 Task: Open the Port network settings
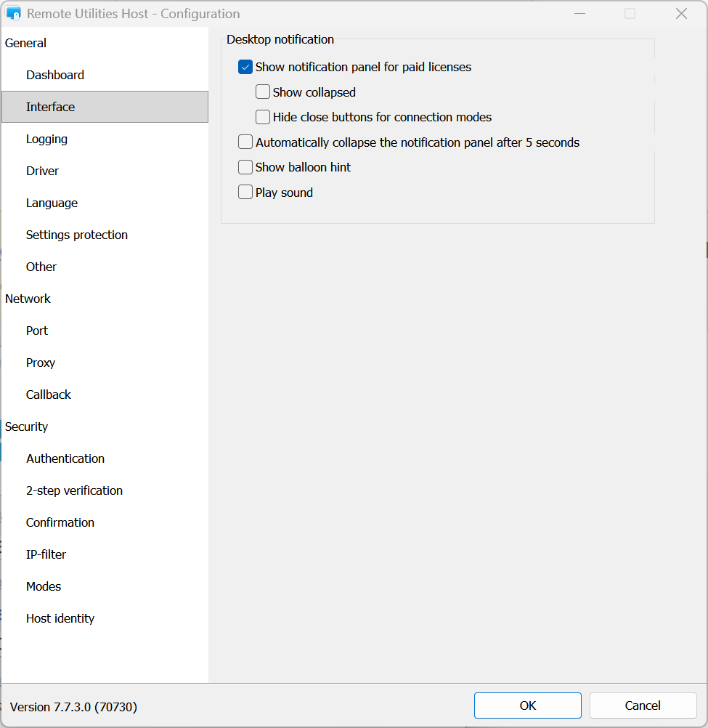pyautogui.click(x=37, y=331)
